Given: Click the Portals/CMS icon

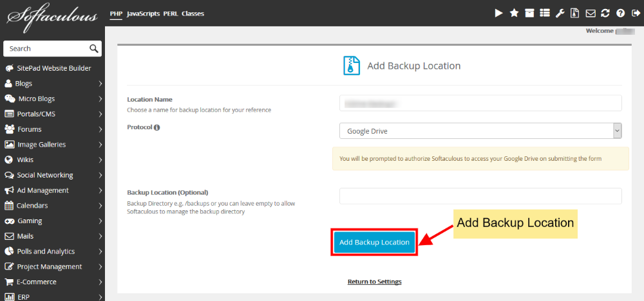Looking at the screenshot, I should [x=9, y=114].
